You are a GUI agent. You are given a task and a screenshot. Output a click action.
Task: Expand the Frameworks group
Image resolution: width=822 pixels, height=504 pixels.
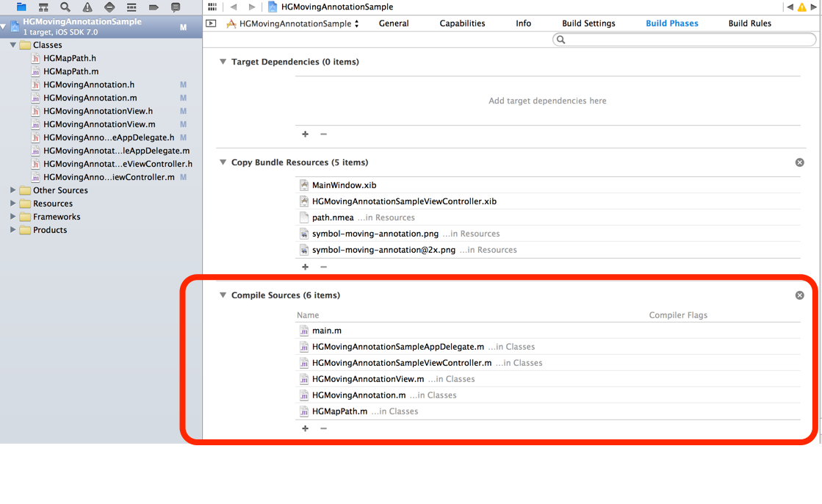click(x=12, y=216)
